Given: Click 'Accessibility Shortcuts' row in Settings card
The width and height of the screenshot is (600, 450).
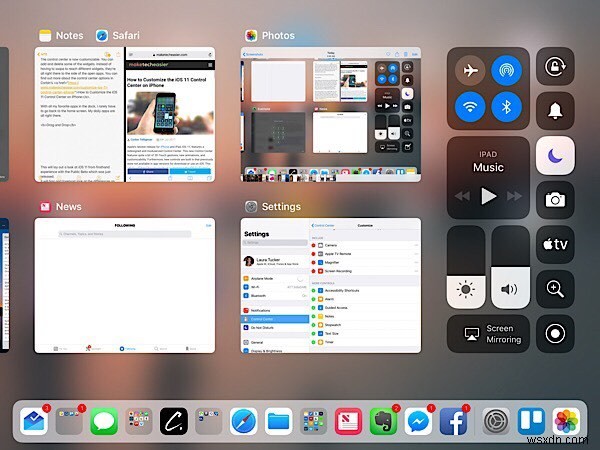Looking at the screenshot, I should click(x=365, y=290).
